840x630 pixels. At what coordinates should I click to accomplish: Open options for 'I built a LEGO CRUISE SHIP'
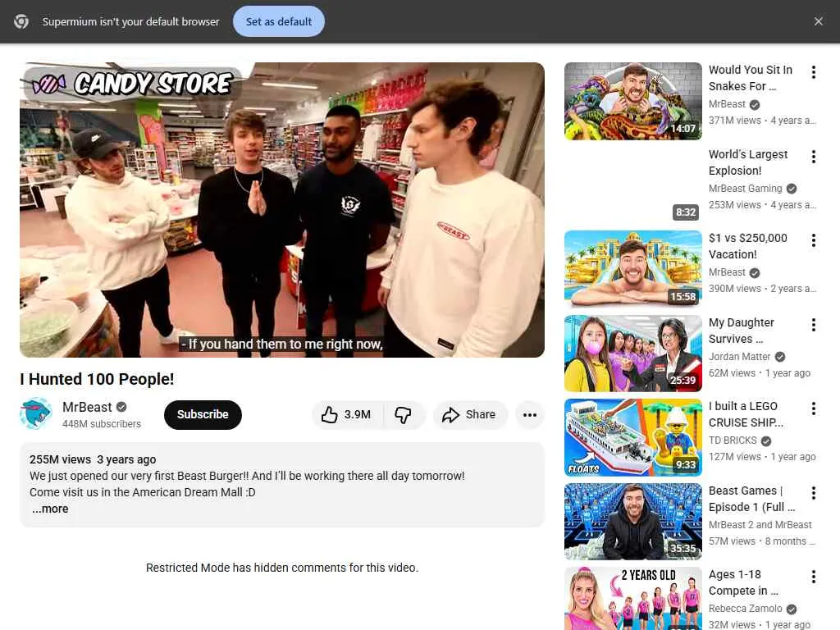pyautogui.click(x=813, y=409)
